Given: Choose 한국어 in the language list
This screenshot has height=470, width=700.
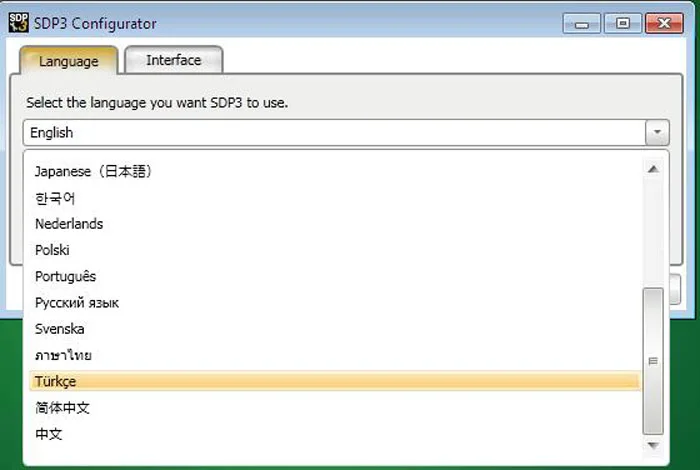Looking at the screenshot, I should point(335,198).
